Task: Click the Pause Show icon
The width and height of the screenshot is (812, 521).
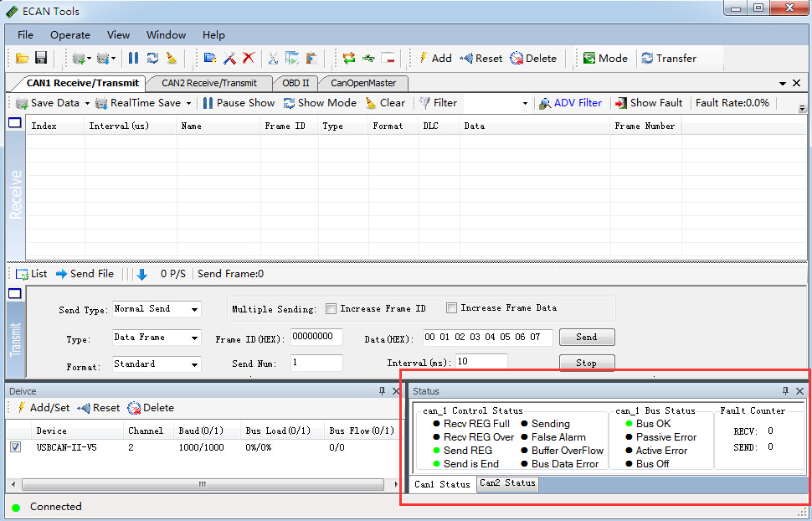Action: (208, 103)
